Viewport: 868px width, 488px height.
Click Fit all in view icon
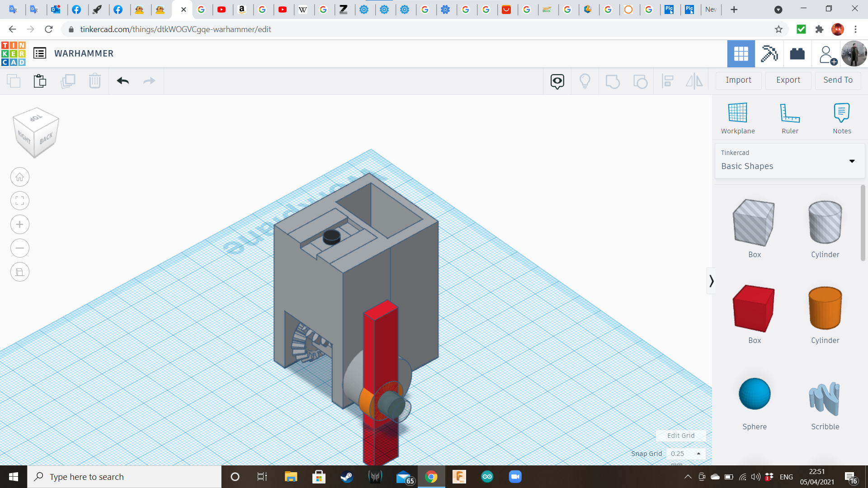pos(20,201)
